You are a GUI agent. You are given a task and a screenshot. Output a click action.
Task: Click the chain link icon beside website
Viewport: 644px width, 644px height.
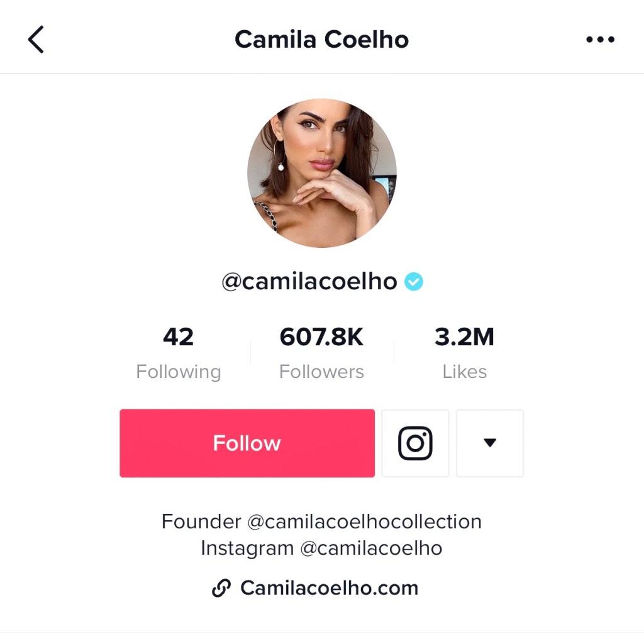tap(221, 588)
